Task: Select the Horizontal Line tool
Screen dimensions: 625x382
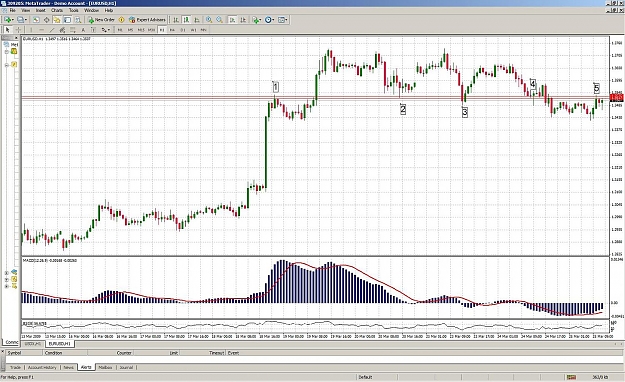Action: 41,30
